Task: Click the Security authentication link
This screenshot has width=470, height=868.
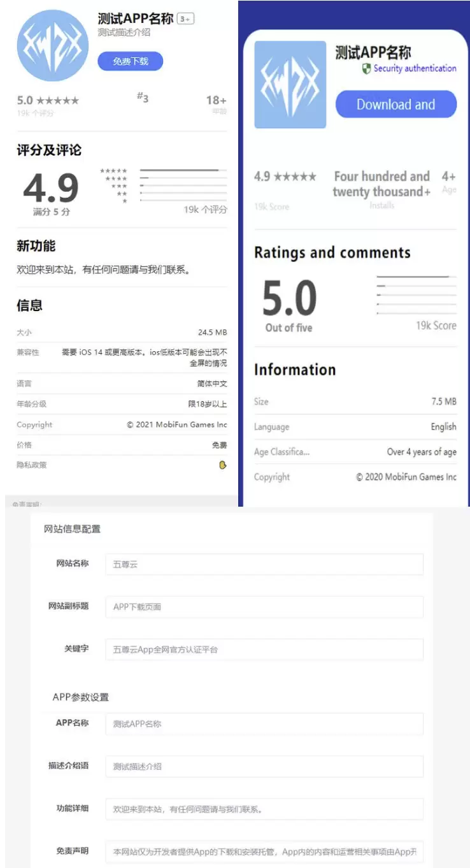Action: coord(415,68)
